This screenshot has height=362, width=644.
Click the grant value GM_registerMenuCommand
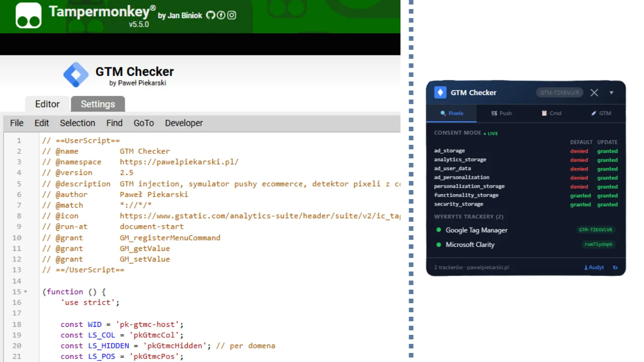(x=170, y=238)
